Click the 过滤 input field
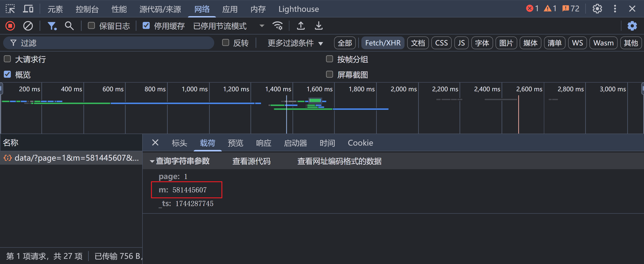The width and height of the screenshot is (644, 264). 112,43
